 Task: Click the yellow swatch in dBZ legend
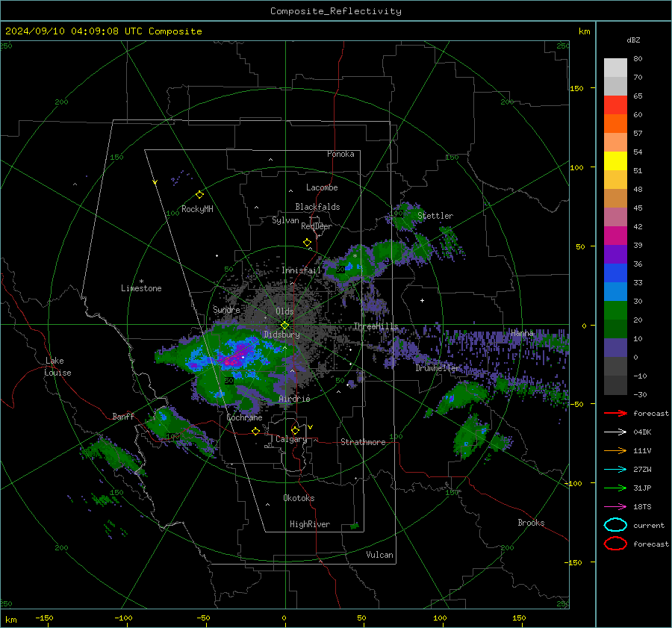point(615,161)
